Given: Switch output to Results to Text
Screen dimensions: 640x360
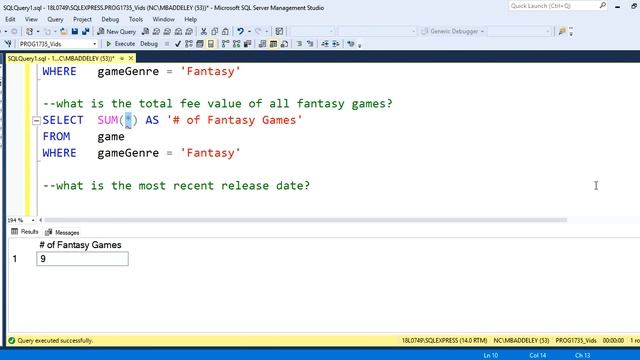Looking at the screenshot, I should pos(262,44).
